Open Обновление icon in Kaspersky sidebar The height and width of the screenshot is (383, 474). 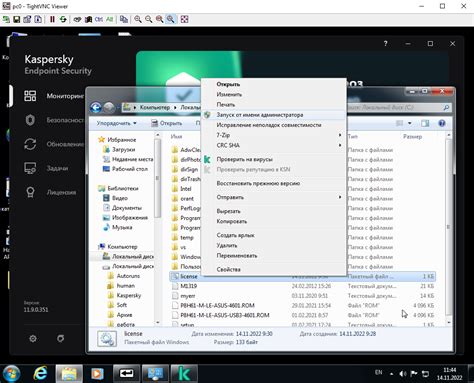coord(30,144)
